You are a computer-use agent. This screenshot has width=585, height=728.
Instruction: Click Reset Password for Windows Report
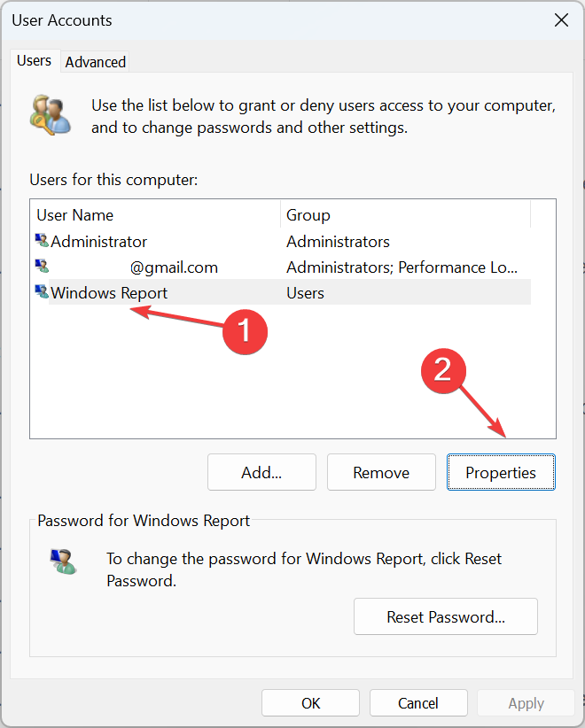click(x=445, y=616)
